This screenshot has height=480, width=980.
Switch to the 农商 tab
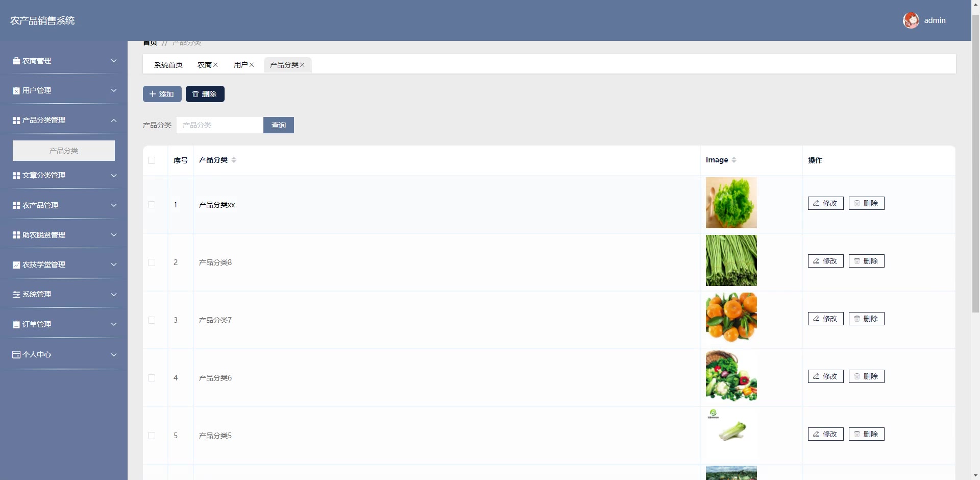pyautogui.click(x=205, y=65)
